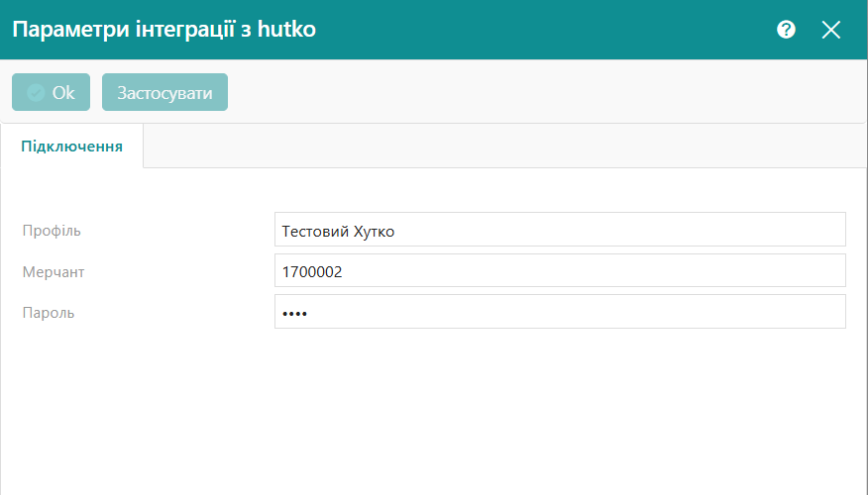Confirm settings with the Ok button
The image size is (868, 495).
pyautogui.click(x=52, y=92)
